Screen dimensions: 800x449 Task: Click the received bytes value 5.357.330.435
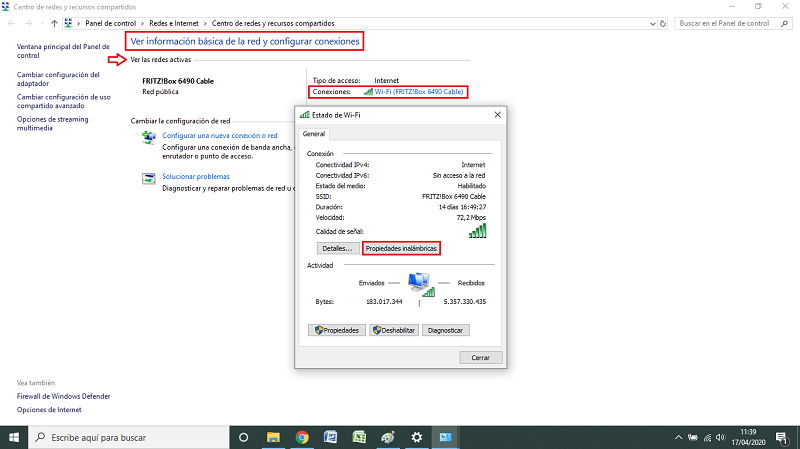[x=465, y=302]
